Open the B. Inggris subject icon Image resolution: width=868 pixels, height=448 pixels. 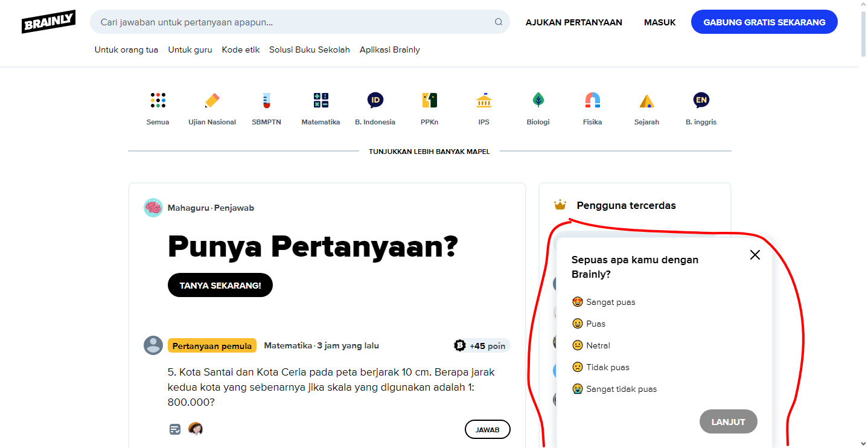(x=701, y=100)
